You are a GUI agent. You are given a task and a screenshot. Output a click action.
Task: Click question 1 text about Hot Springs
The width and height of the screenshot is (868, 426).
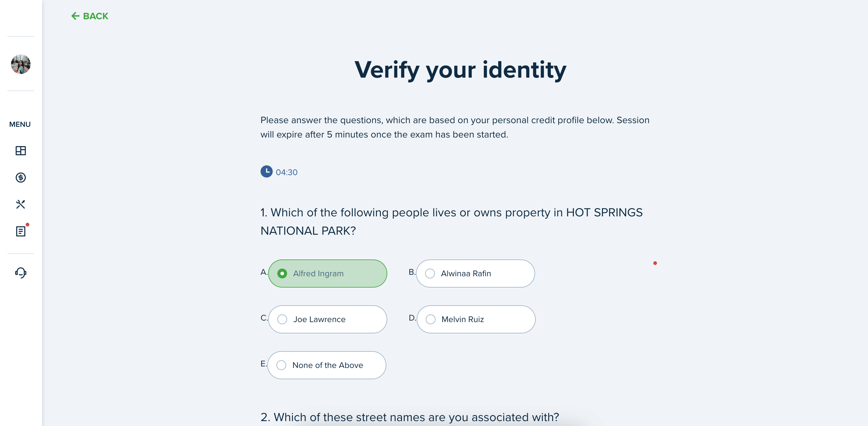tap(451, 222)
